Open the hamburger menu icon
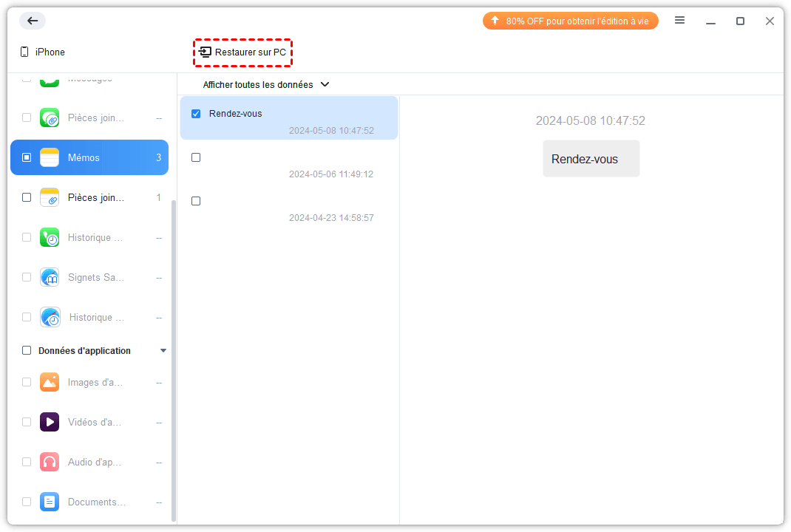 (x=679, y=21)
